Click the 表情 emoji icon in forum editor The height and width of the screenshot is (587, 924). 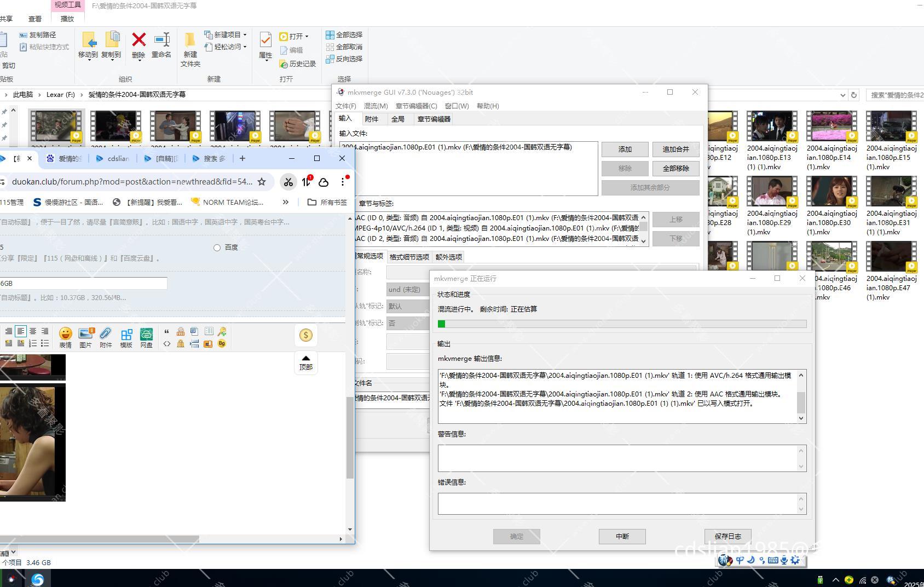click(65, 334)
